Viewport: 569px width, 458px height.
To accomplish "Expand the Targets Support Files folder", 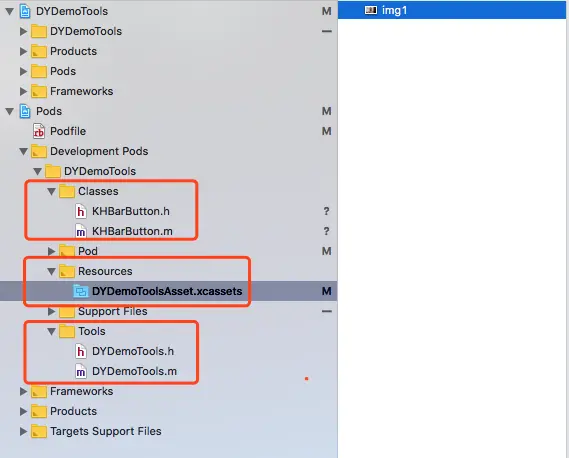I will pyautogui.click(x=23, y=431).
